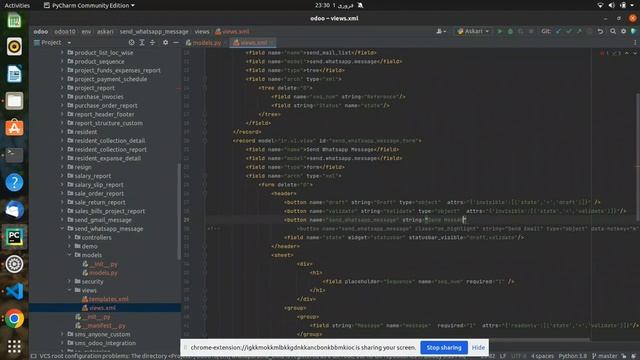Collapse all icon in Project panel header
The height and width of the screenshot is (360, 640).
[152, 42]
